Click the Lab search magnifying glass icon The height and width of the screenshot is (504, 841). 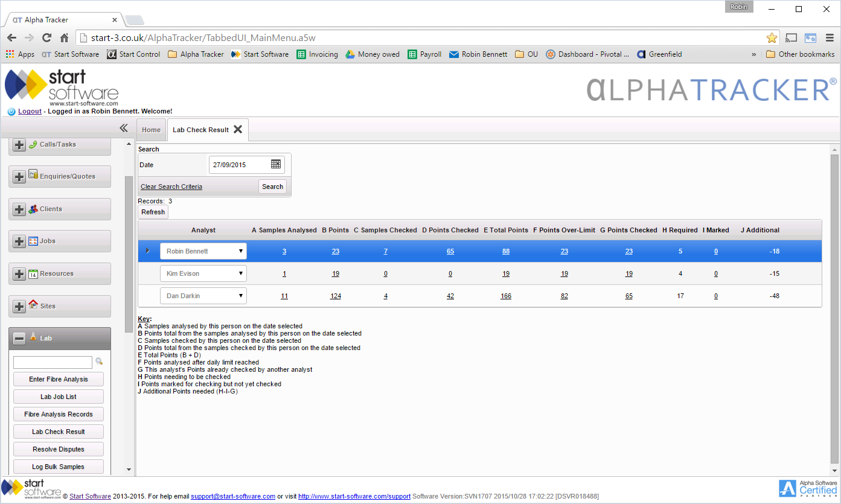[99, 361]
